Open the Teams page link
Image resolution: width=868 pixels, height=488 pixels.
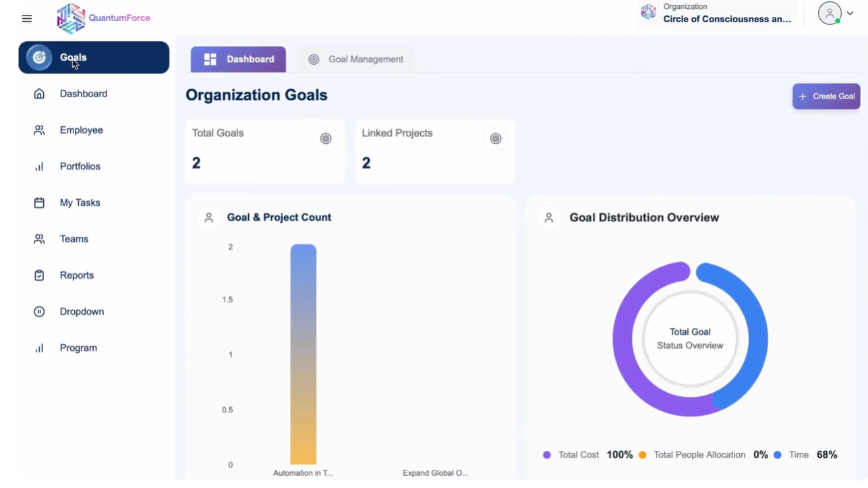tap(74, 239)
